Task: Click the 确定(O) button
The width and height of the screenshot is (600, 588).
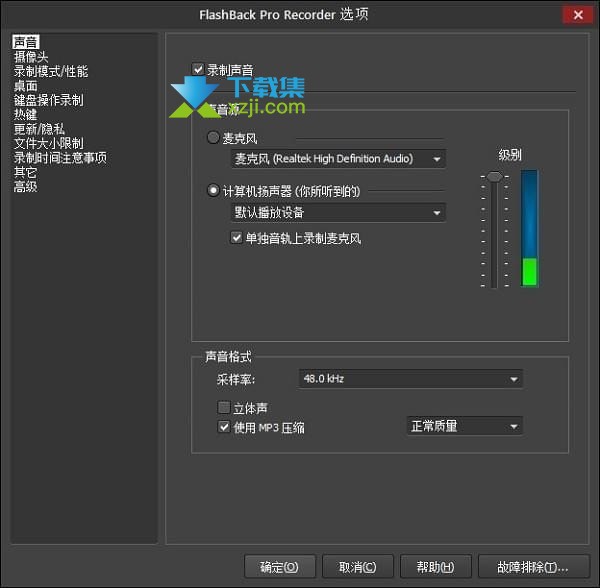Action: click(280, 567)
